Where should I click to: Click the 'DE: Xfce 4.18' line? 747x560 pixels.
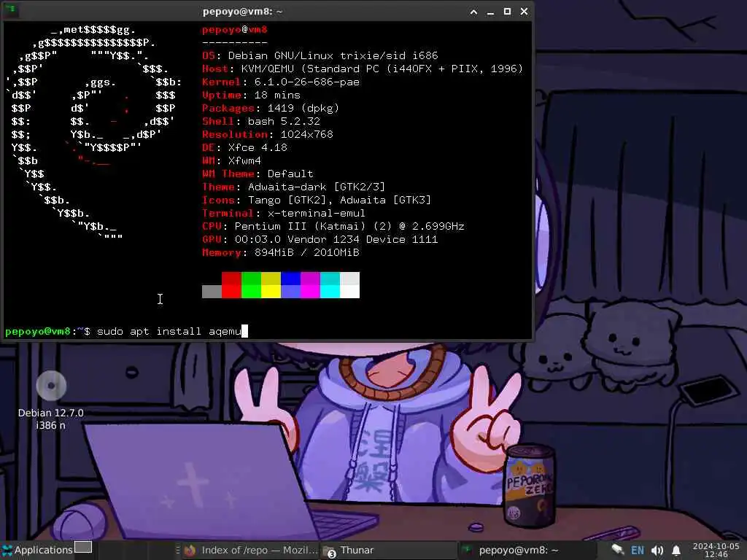(x=245, y=147)
